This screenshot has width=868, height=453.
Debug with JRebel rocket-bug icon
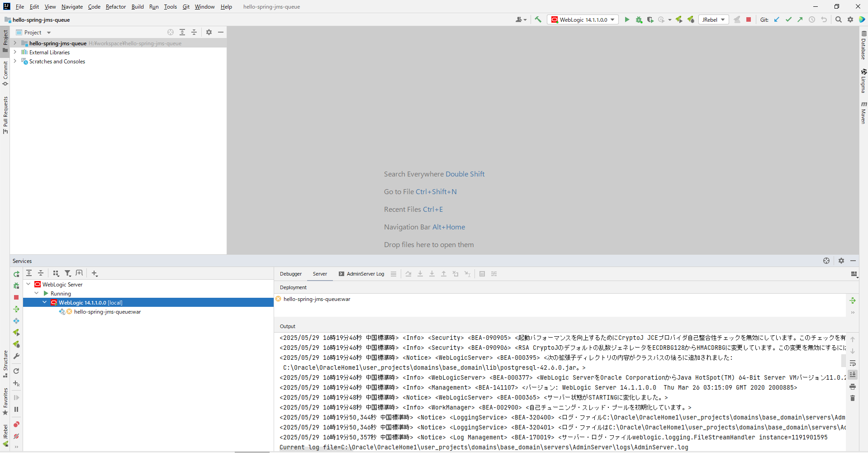point(691,19)
